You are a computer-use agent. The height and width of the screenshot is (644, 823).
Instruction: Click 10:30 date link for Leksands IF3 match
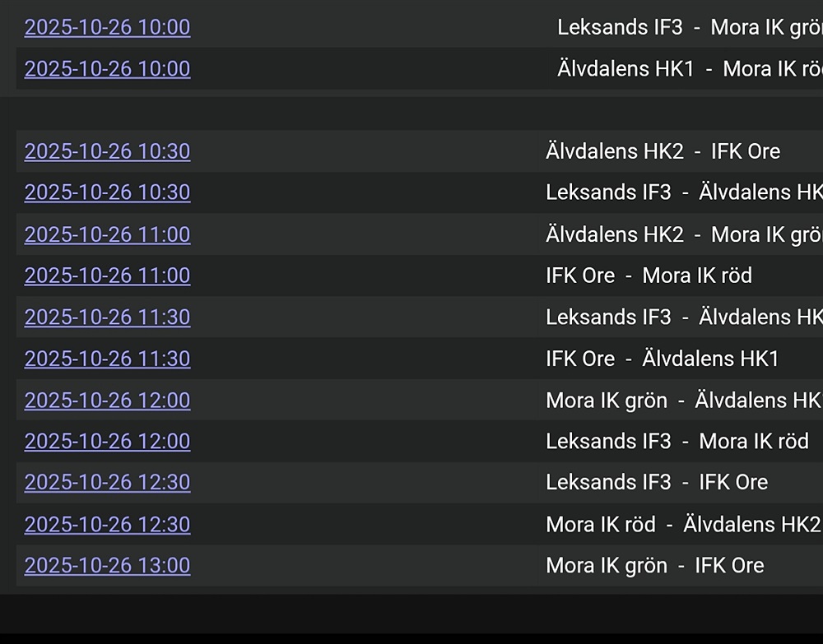[107, 192]
